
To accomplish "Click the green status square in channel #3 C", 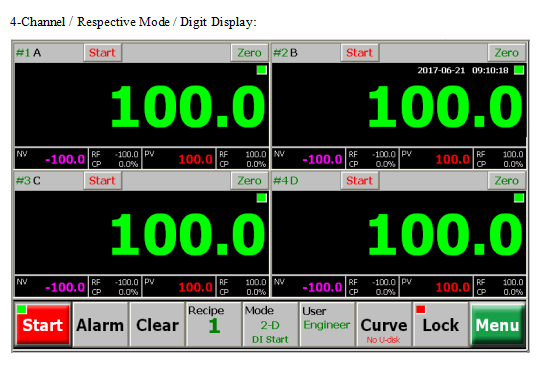I will 262,197.
